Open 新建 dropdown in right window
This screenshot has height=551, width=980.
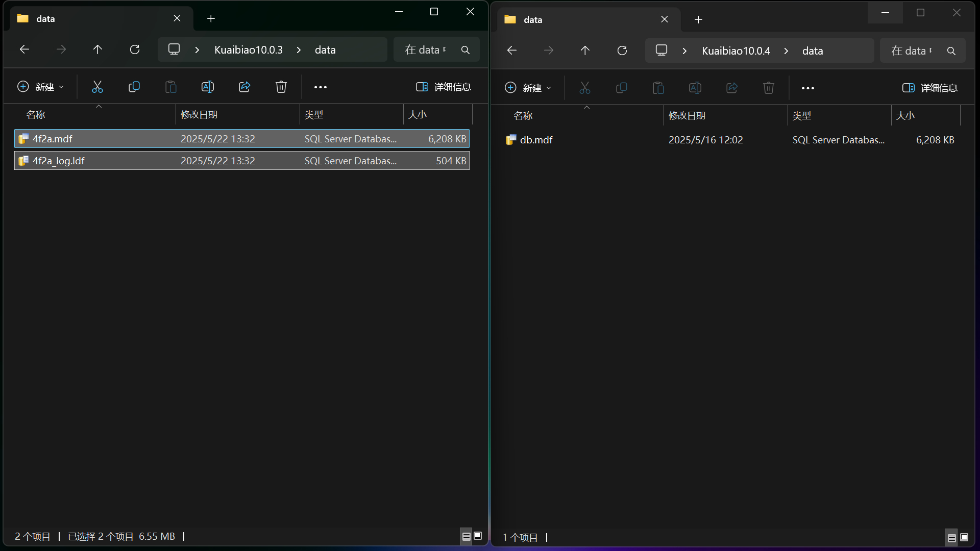coord(528,88)
